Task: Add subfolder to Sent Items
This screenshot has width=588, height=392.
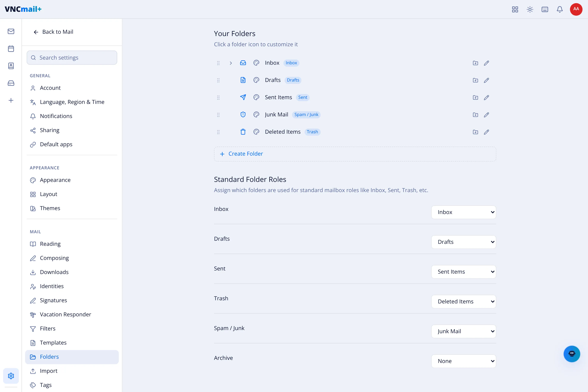Action: pos(475,97)
